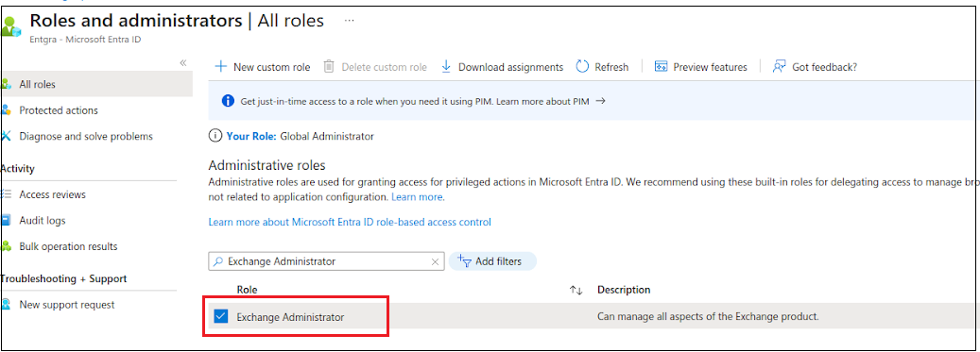The image size is (980, 352).
Task: Click Got feedback? button
Action: coord(815,67)
